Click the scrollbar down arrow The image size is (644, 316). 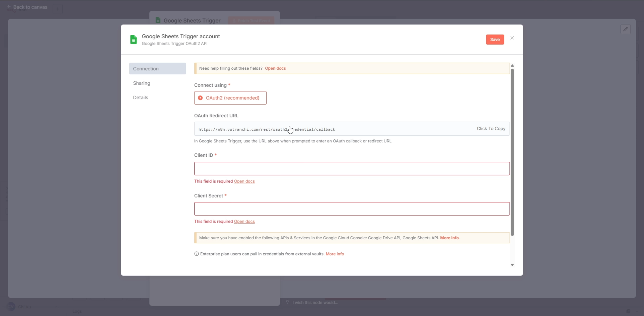point(512,265)
